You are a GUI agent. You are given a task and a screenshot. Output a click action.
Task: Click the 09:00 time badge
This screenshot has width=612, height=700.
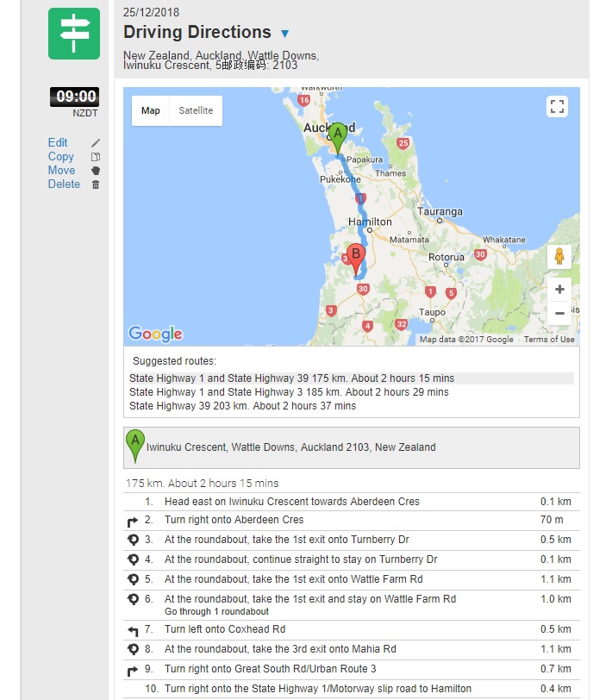[74, 97]
